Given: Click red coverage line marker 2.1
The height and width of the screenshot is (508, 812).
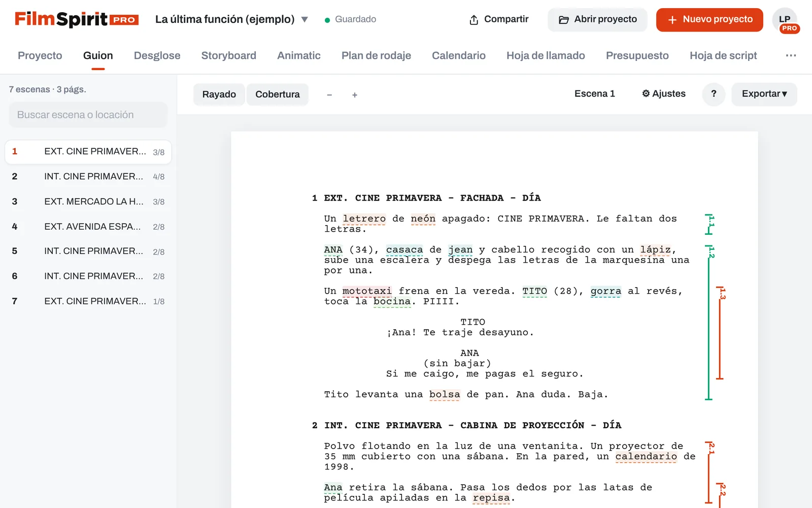Looking at the screenshot, I should 710,472.
